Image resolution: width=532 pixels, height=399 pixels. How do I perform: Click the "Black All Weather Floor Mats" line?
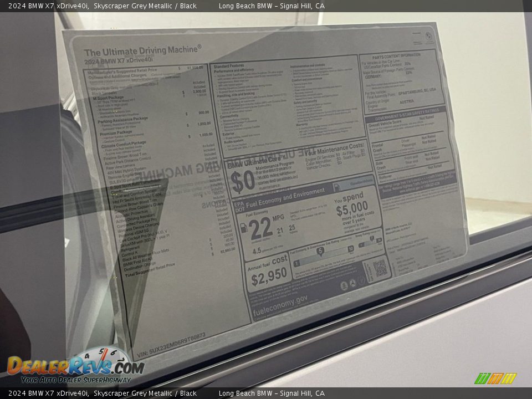click(x=145, y=255)
